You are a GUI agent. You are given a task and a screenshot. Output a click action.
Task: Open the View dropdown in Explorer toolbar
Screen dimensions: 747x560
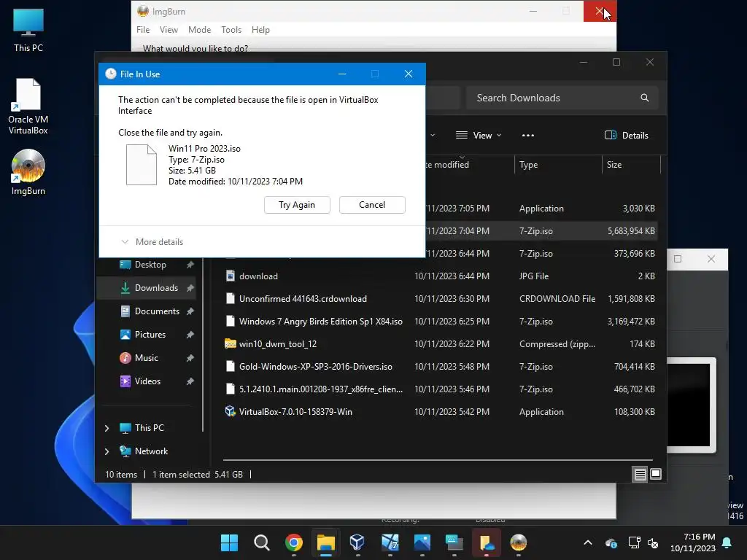point(479,135)
